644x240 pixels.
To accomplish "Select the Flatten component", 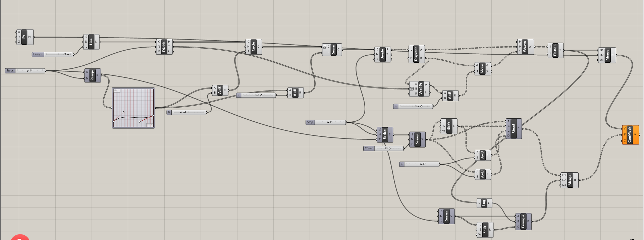I will coord(555,50).
